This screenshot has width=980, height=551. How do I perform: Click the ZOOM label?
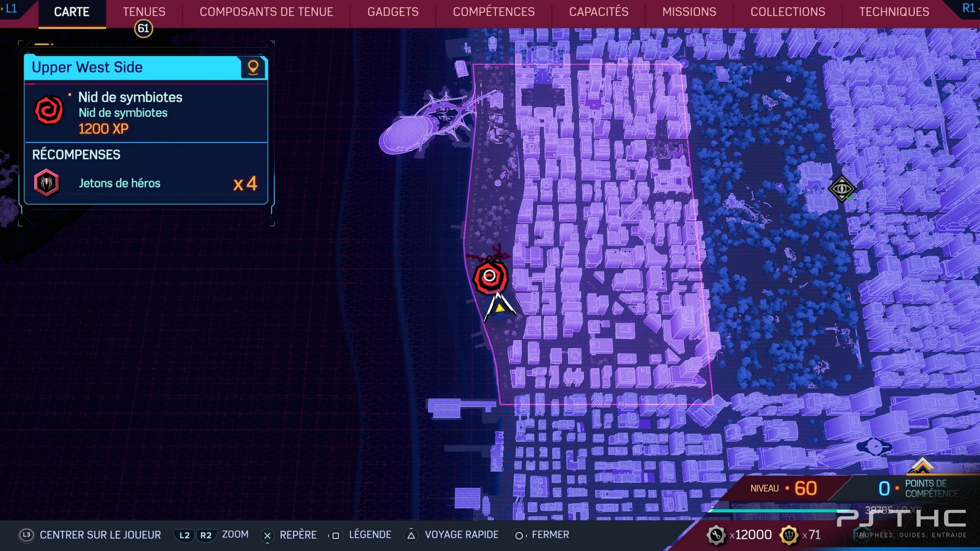tap(235, 534)
